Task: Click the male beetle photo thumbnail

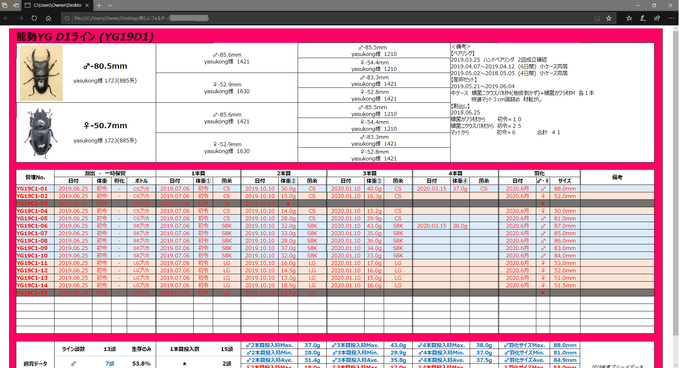Action: coord(41,73)
